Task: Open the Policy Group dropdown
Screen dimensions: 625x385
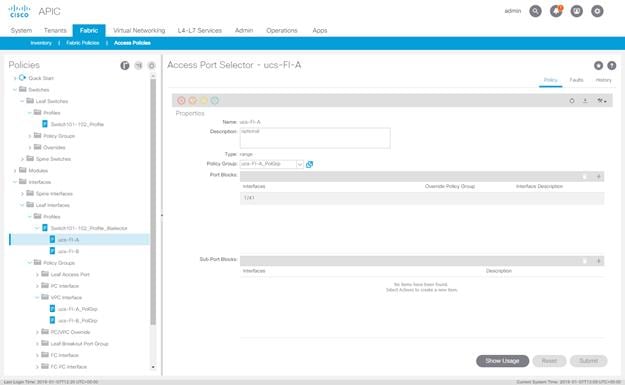Action: click(x=300, y=164)
